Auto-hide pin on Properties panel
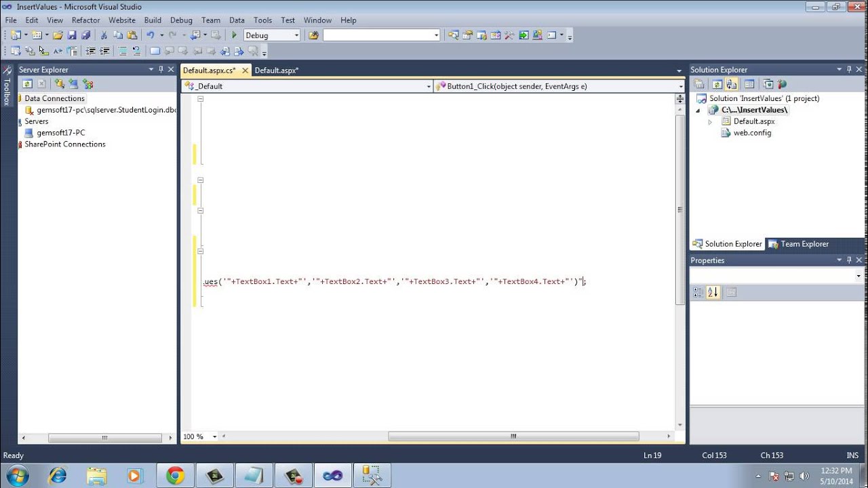 pyautogui.click(x=848, y=260)
